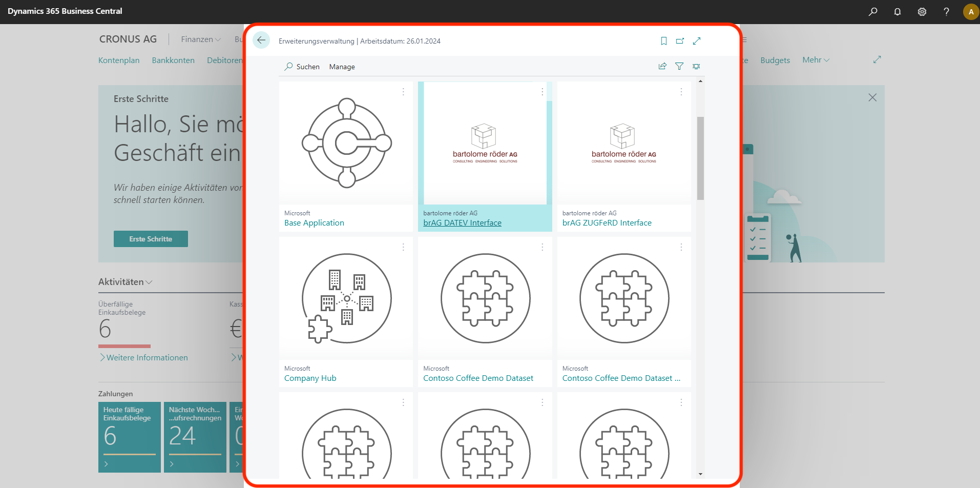980x488 pixels.
Task: Show more options for Base Application tile
Action: coord(403,92)
